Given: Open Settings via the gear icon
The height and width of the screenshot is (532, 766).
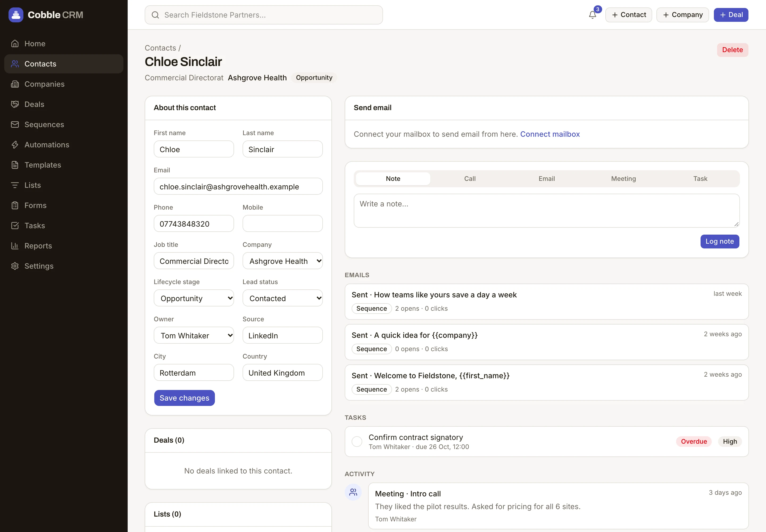Looking at the screenshot, I should click(x=15, y=266).
